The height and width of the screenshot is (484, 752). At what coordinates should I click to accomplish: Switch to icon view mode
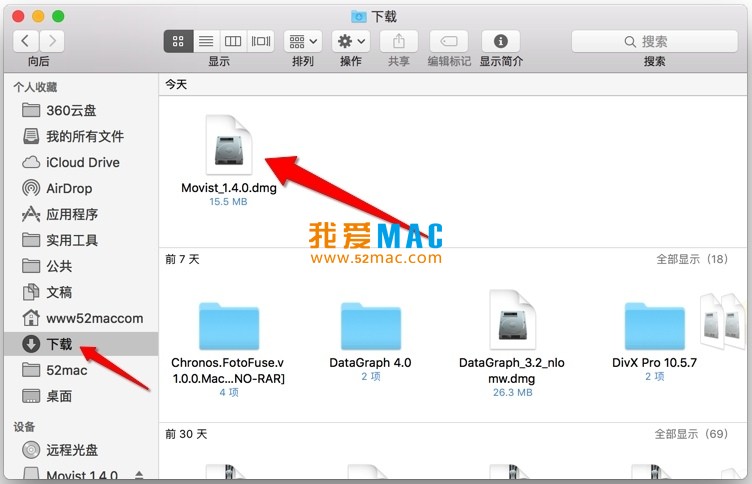click(179, 41)
